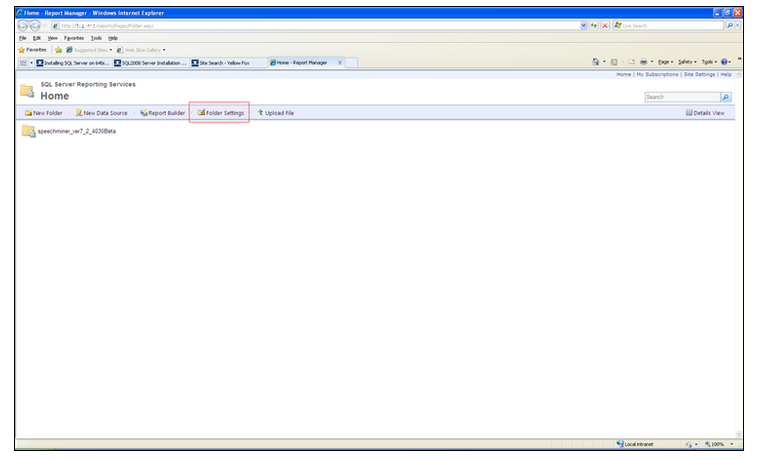Click the Help link in page header
The width and height of the screenshot is (757, 460).
click(726, 74)
